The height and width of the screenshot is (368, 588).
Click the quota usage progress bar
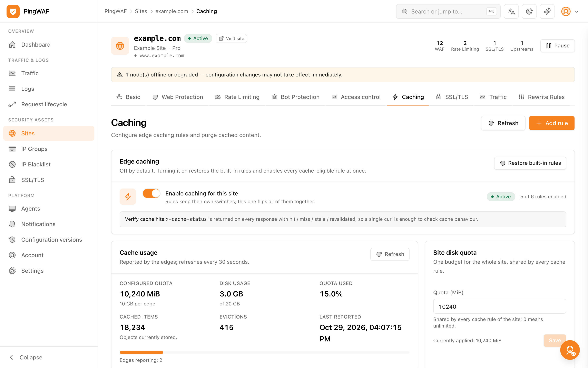click(264, 352)
